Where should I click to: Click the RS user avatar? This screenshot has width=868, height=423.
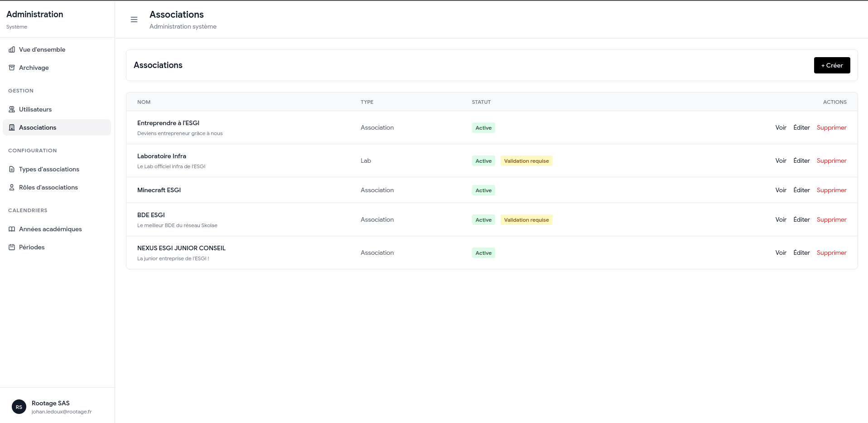pos(19,407)
